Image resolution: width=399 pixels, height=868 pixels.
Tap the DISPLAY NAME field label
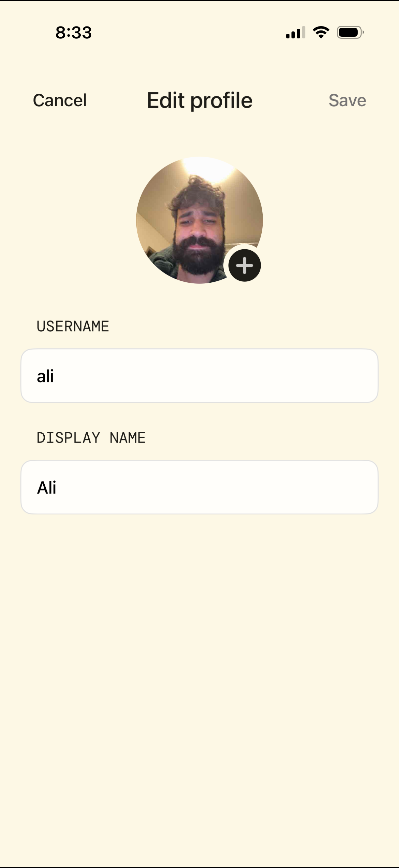click(91, 438)
